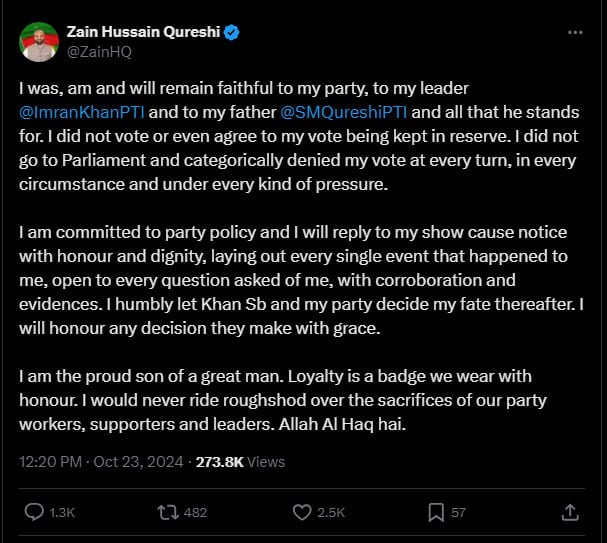Image resolution: width=607 pixels, height=543 pixels.
Task: Click the 12:20 PM post timestamp
Action: (x=51, y=461)
